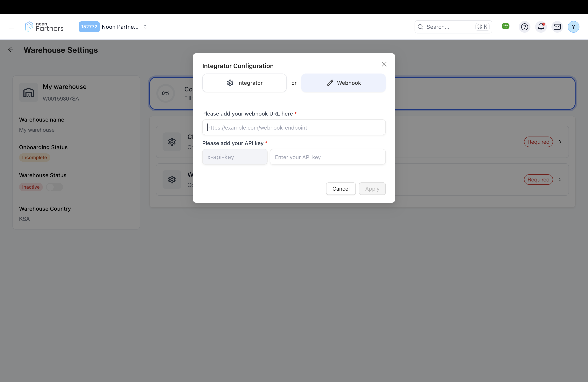Click the Warehouse Settings title
588x382 pixels.
coord(61,50)
